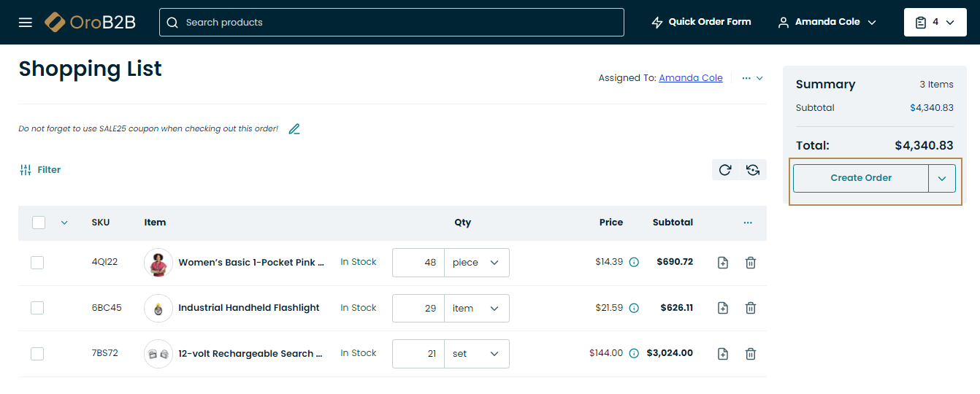Open the Amanda Cole account menu

tap(827, 23)
